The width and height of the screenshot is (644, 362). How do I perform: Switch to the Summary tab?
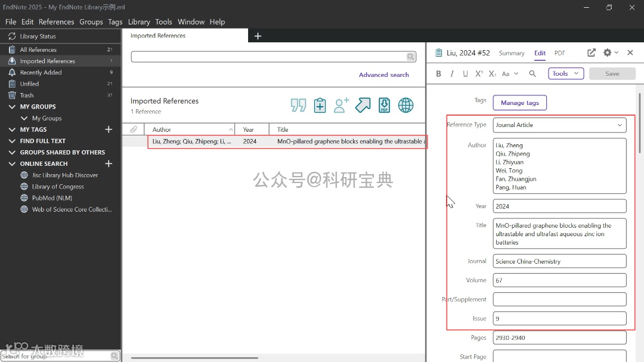(x=512, y=53)
